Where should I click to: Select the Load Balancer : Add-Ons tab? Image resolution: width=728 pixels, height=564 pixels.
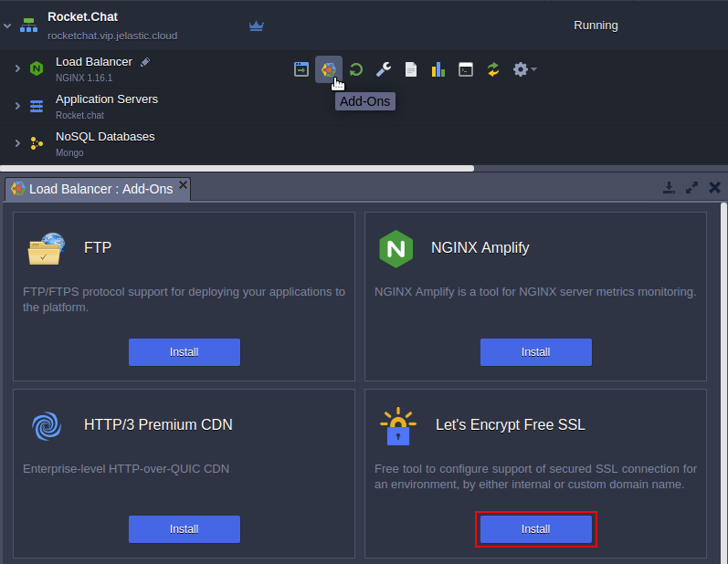98,189
